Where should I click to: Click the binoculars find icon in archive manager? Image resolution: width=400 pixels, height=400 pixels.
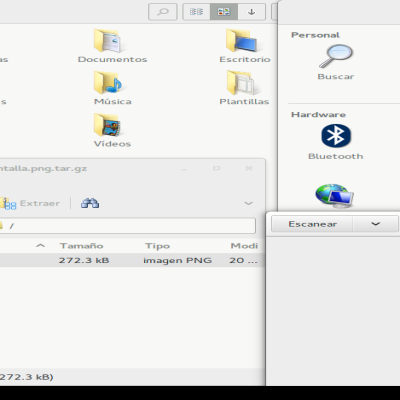click(x=90, y=203)
